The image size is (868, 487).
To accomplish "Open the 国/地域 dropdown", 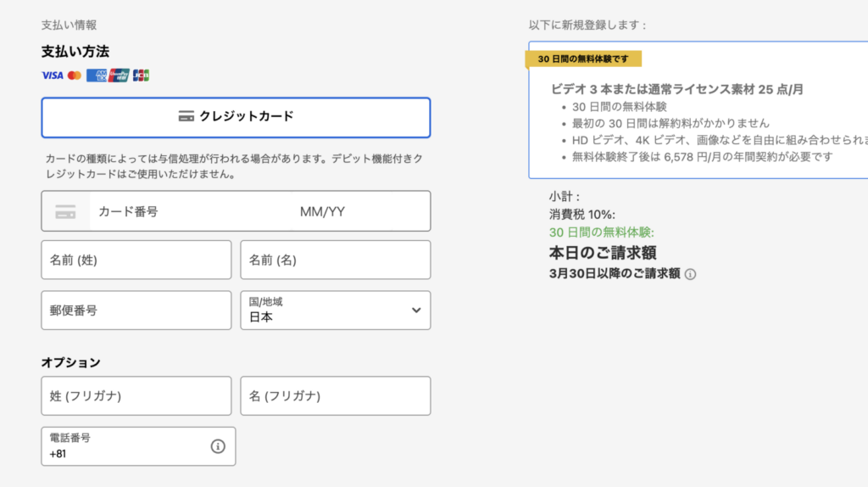I will [x=336, y=311].
